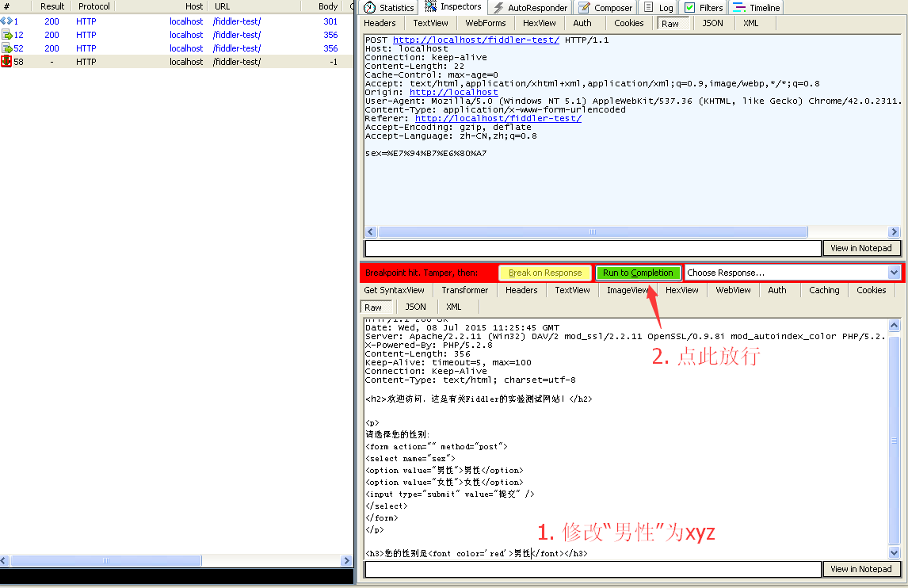Open response Transformer tab
908x588 pixels.
464,290
